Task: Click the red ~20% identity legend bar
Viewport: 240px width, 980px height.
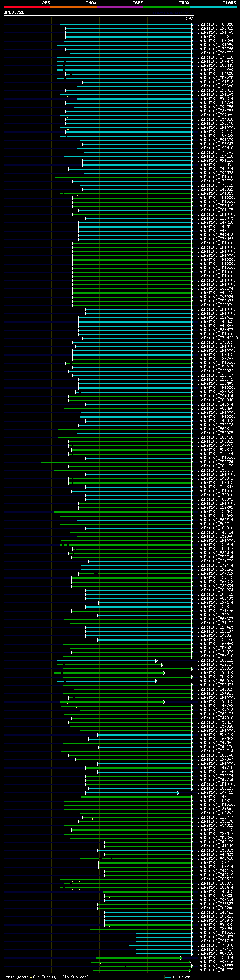Action: [27, 7]
